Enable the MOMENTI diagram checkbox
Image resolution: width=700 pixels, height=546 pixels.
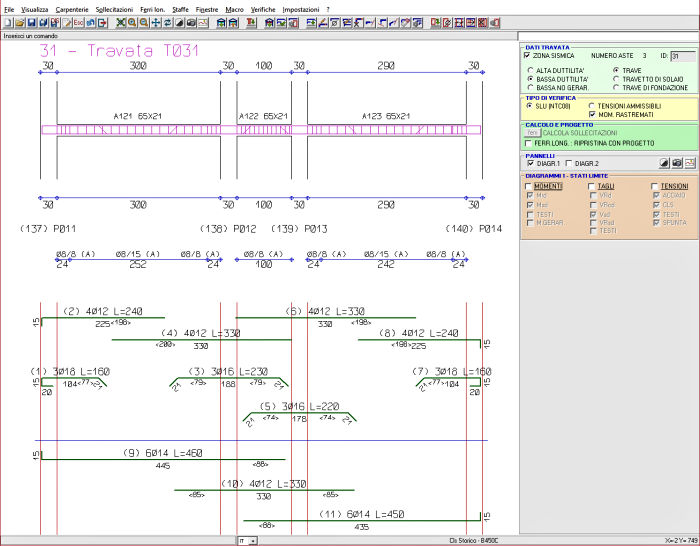[x=529, y=186]
